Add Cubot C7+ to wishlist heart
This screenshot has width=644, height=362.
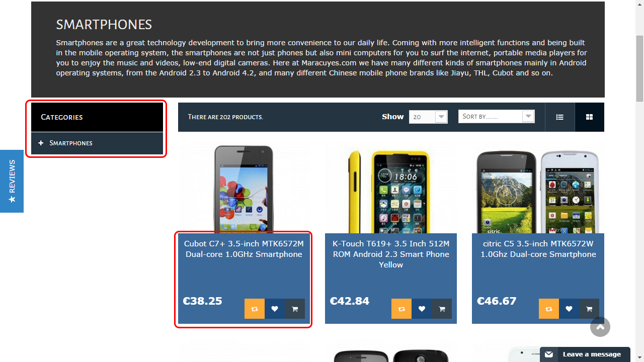click(x=275, y=309)
